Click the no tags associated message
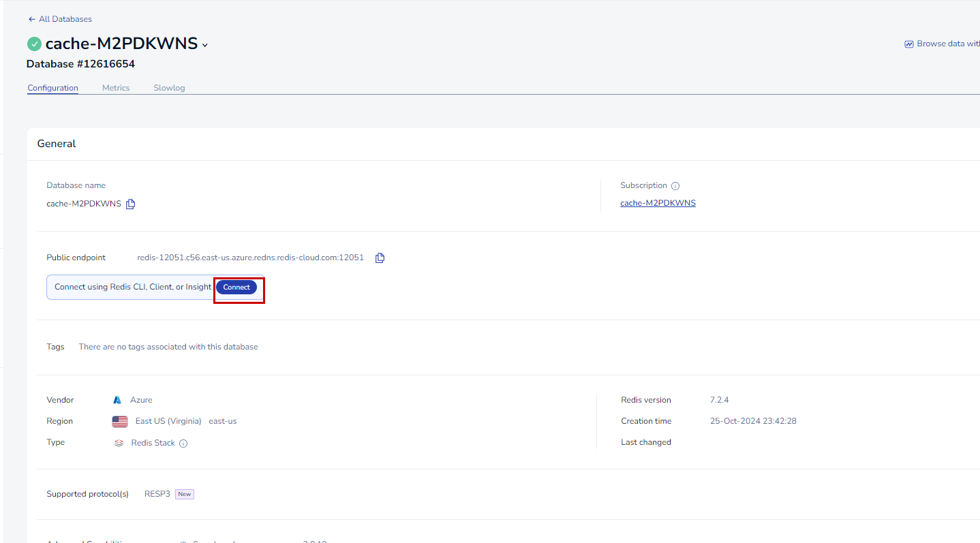Screen dimensions: 980x543 168,347
